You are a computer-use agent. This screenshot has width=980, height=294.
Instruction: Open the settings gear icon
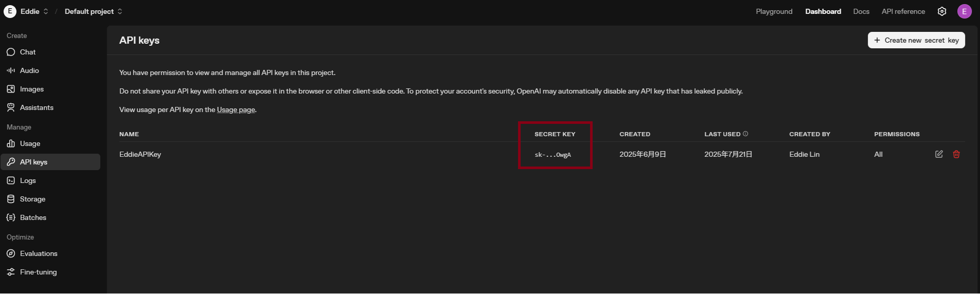coord(941,11)
